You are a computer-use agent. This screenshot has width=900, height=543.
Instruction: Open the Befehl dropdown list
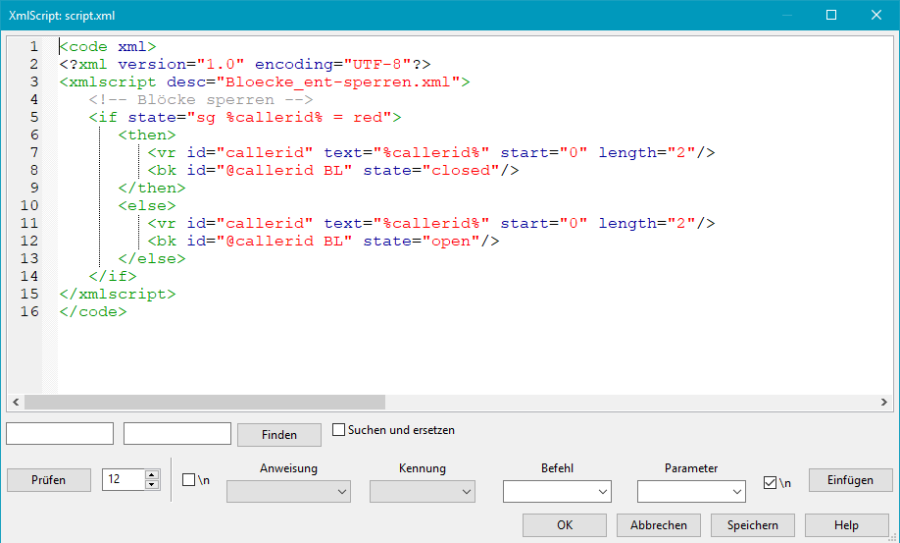(x=557, y=491)
